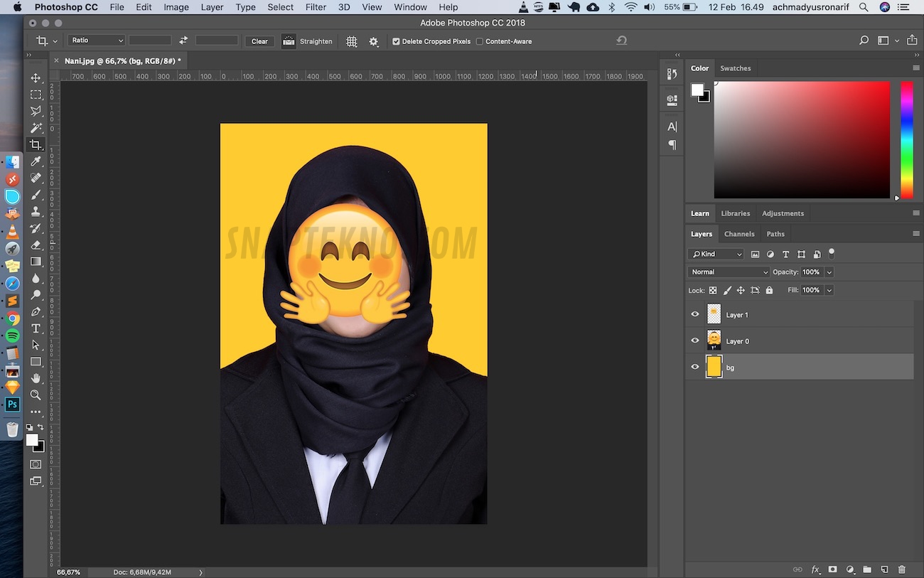924x578 pixels.
Task: Open the Layer menu
Action: pos(212,7)
